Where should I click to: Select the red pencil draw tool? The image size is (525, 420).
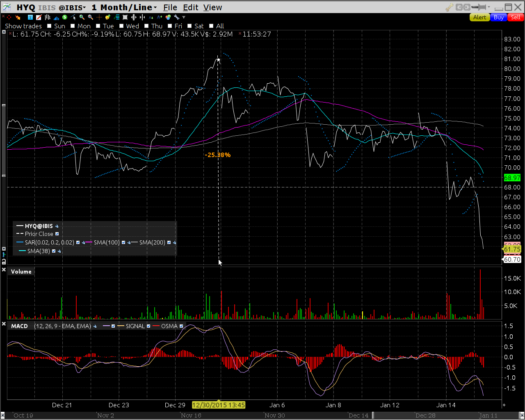[39, 17]
